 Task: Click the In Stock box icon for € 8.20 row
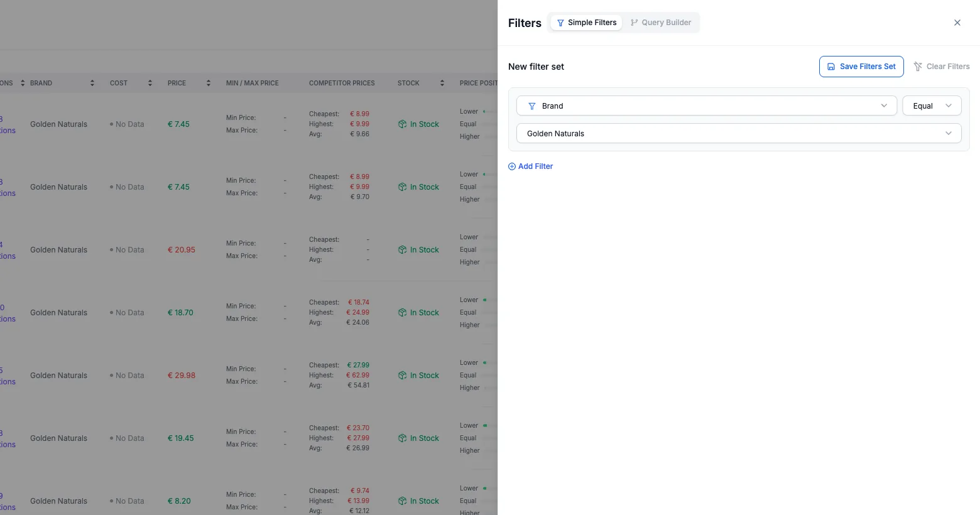[403, 501]
